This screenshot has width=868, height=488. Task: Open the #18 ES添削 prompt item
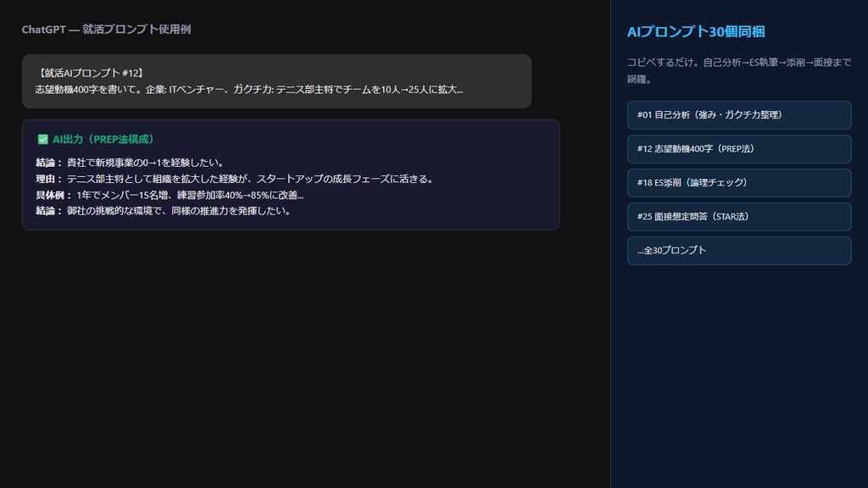[x=739, y=183]
